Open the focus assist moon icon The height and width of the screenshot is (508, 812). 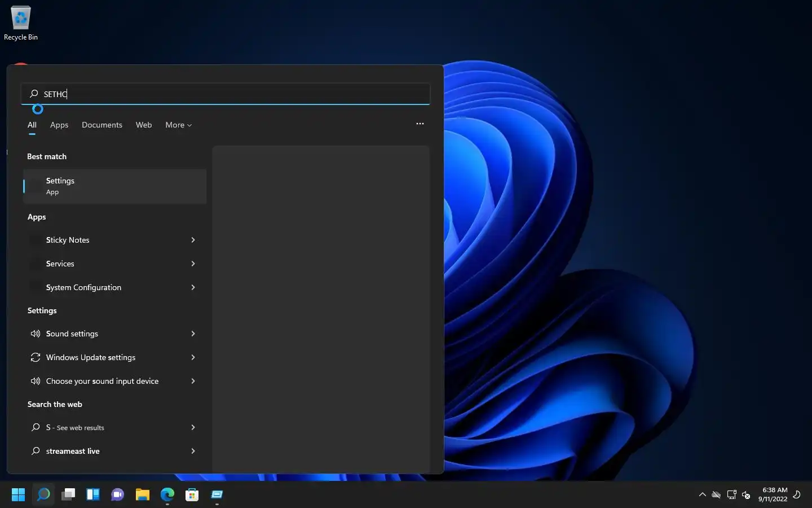(x=797, y=494)
